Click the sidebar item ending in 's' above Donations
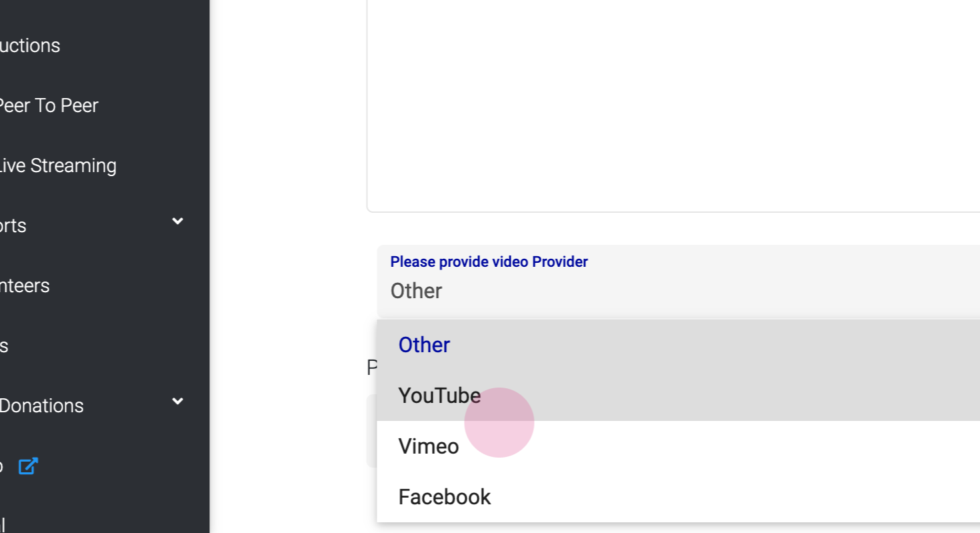 click(x=4, y=346)
